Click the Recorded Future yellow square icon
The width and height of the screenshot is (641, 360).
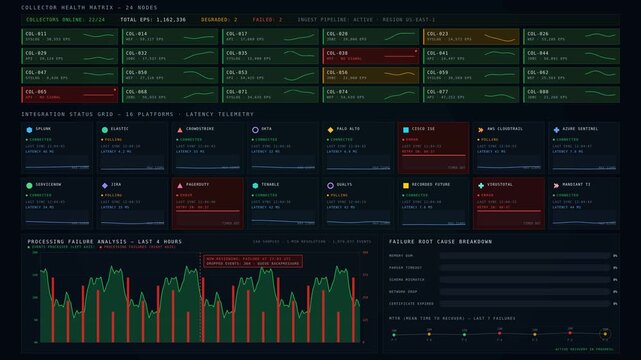click(406, 186)
